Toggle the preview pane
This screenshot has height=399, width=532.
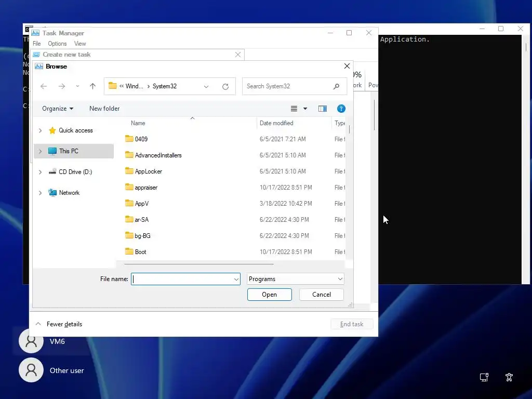click(x=322, y=109)
